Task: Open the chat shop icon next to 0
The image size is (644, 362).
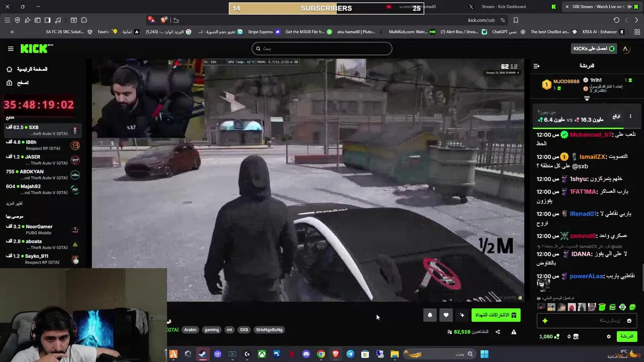Action: click(576, 336)
